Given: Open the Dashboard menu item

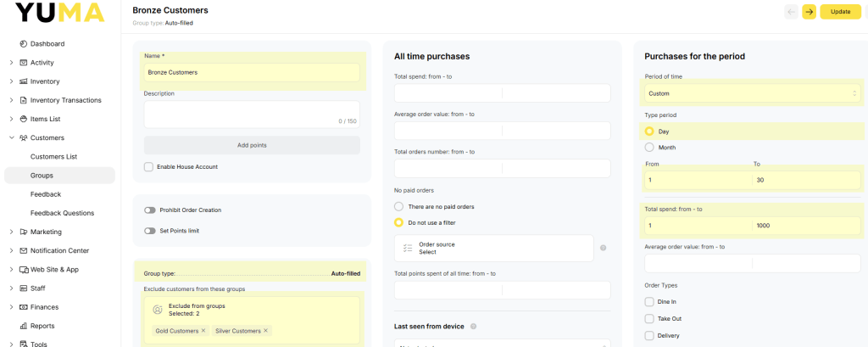Looking at the screenshot, I should 47,44.
